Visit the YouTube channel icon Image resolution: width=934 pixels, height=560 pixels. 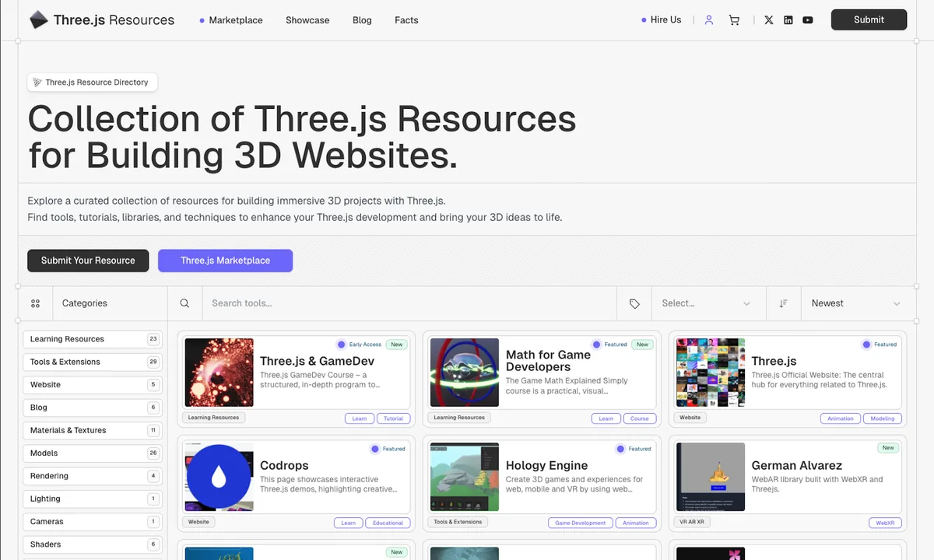point(808,20)
